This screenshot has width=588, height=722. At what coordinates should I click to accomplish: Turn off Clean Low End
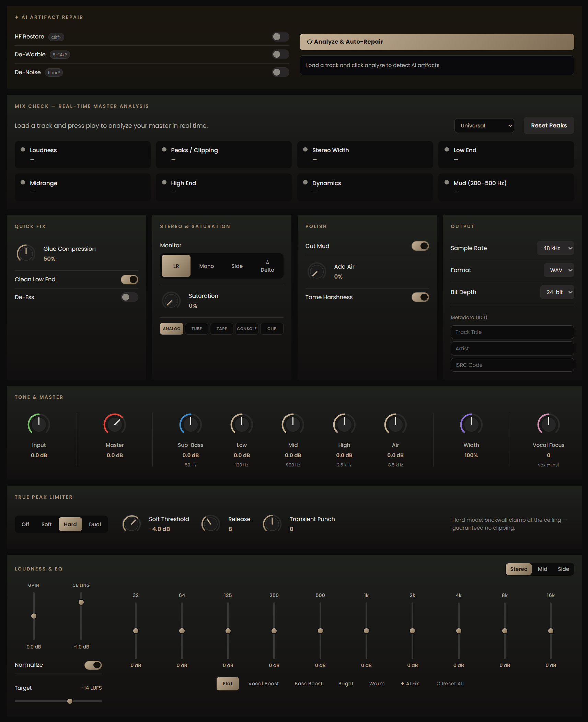point(129,280)
